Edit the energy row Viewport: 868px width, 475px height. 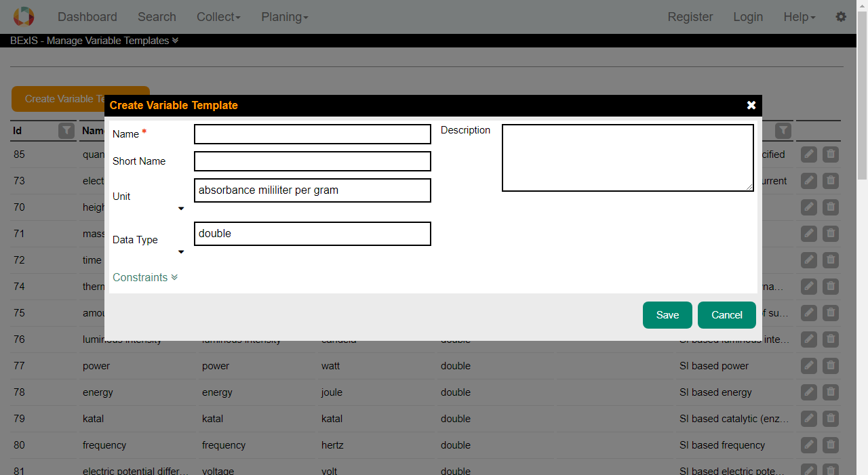tap(808, 392)
